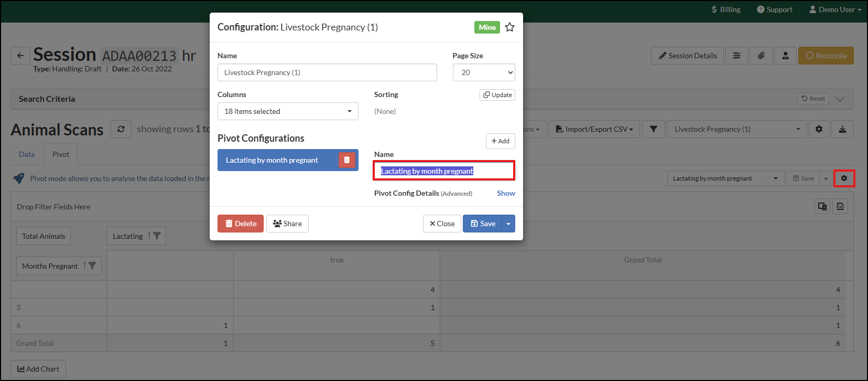Expand the Columns 18 items selected dropdown
This screenshot has height=381, width=868.
pyautogui.click(x=288, y=111)
